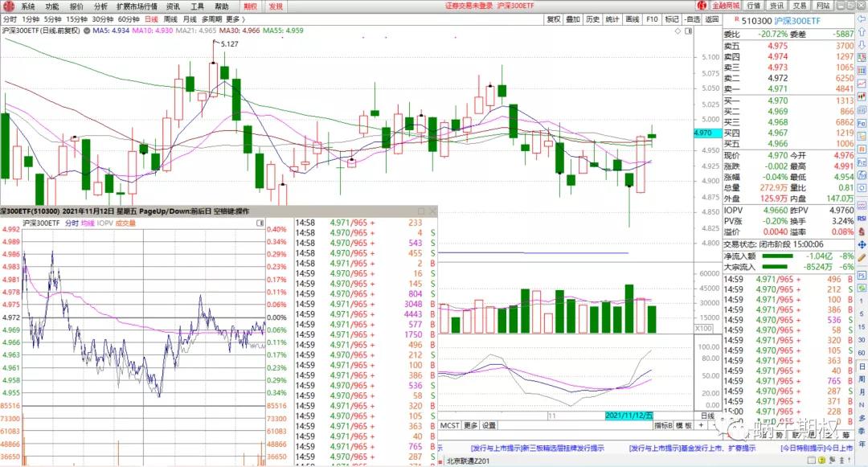Open the 多周期 period selector
868x467 pixels.
click(211, 18)
